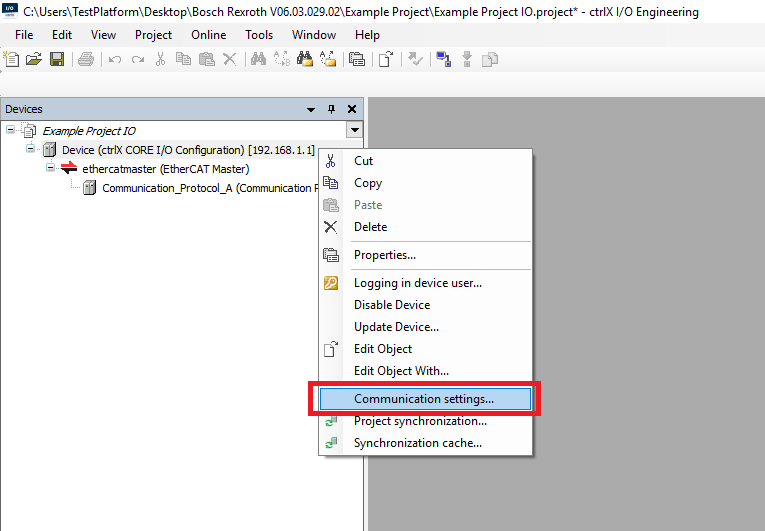Select Communication settings... in context menu
Screen dimensions: 765x531
click(x=424, y=399)
